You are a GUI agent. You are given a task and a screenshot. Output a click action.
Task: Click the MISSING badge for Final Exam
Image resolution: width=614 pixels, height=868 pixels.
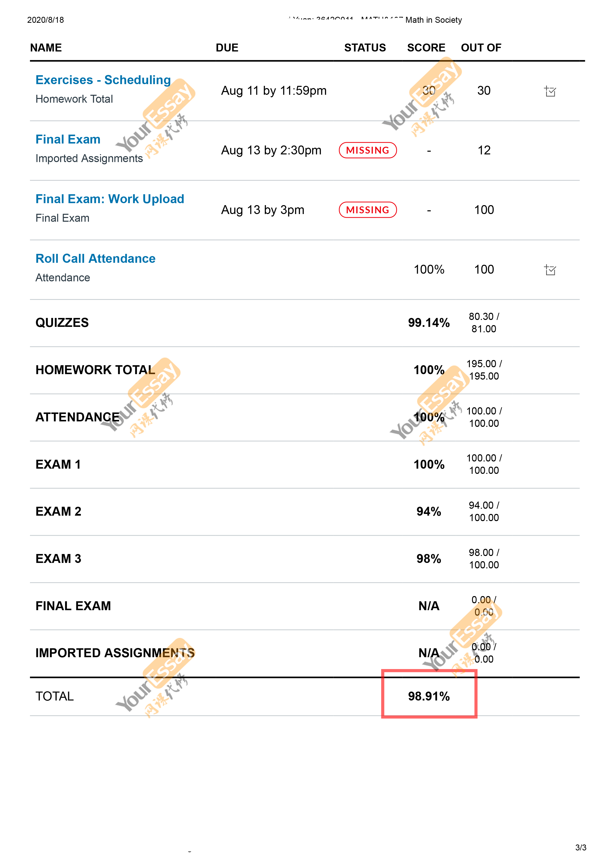367,150
